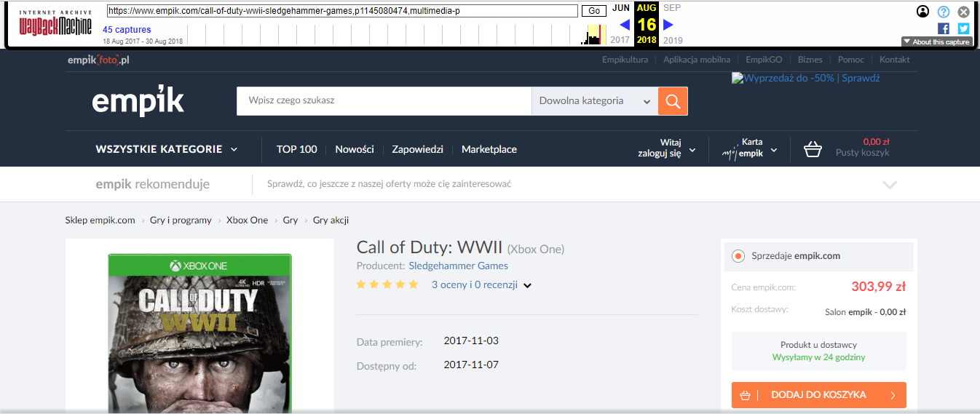
Task: Open the 'Witaj zaloguj się' dropdown
Action: (667, 148)
